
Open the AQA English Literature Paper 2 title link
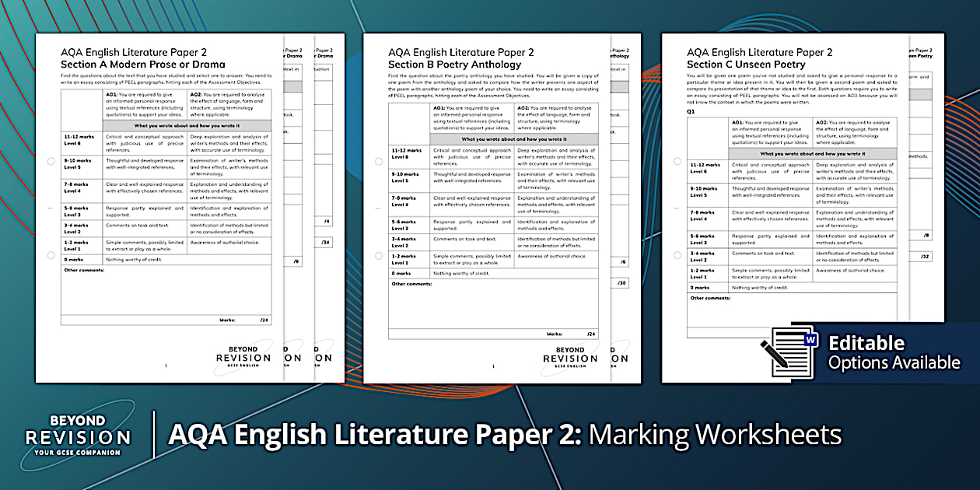tap(132, 52)
